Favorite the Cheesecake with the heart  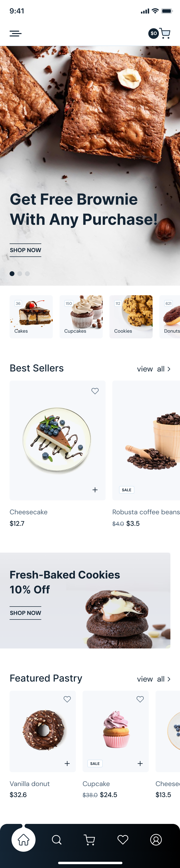click(95, 391)
